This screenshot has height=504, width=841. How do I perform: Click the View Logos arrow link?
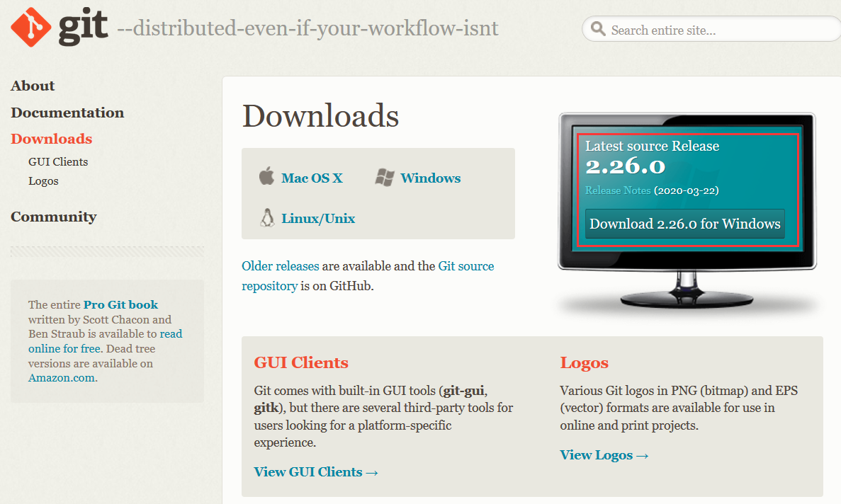[x=604, y=455]
